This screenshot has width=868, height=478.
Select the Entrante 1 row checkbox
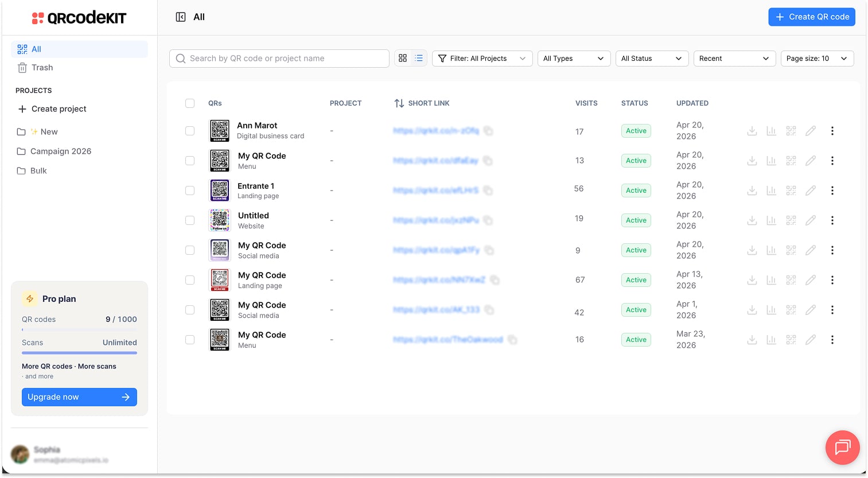190,191
